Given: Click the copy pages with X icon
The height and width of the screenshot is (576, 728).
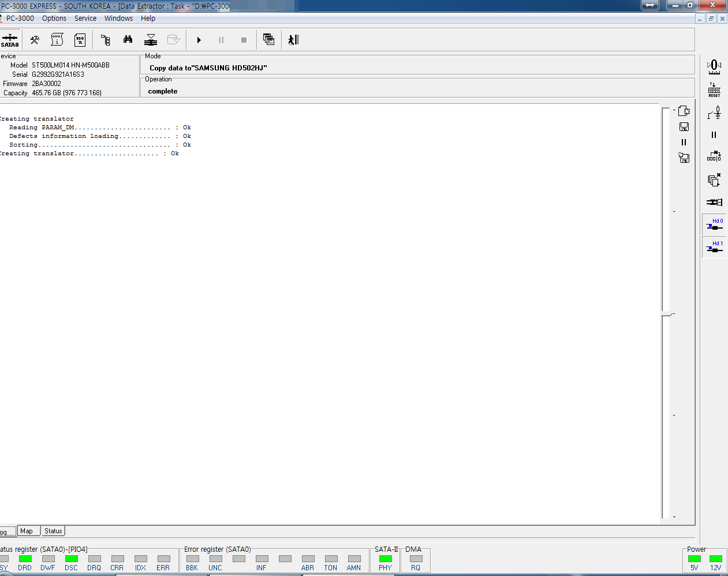Looking at the screenshot, I should click(x=714, y=179).
